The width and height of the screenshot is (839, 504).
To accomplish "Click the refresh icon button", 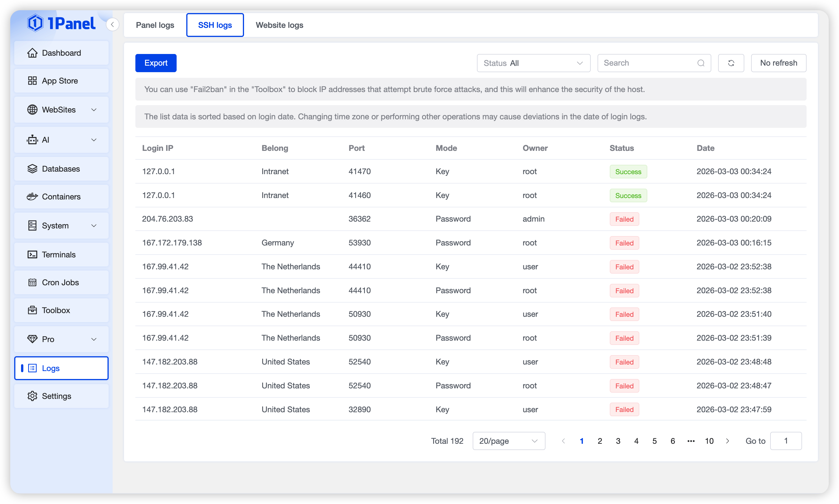I will click(x=731, y=63).
